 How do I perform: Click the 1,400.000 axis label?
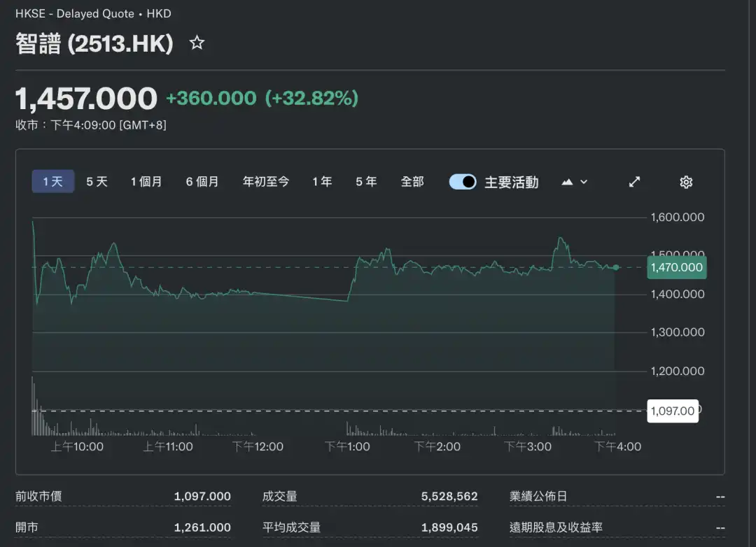pyautogui.click(x=678, y=294)
